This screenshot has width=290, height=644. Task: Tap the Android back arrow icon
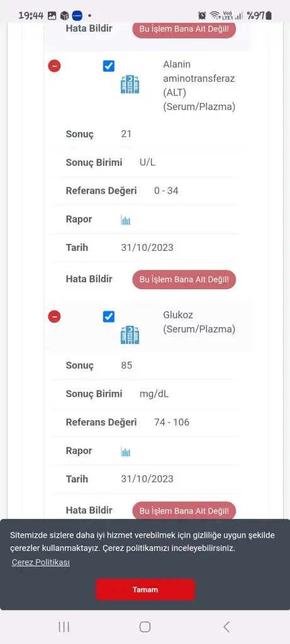pos(226,627)
